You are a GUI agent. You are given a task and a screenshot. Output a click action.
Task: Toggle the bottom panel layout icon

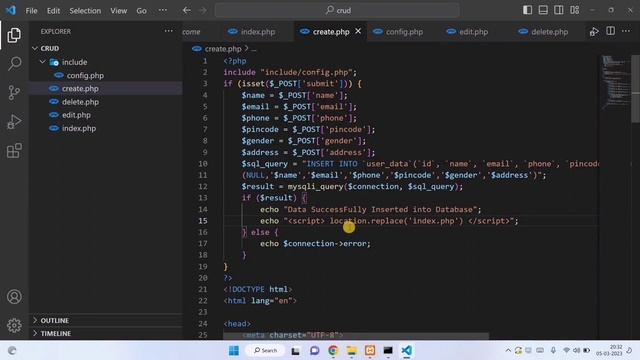543,10
